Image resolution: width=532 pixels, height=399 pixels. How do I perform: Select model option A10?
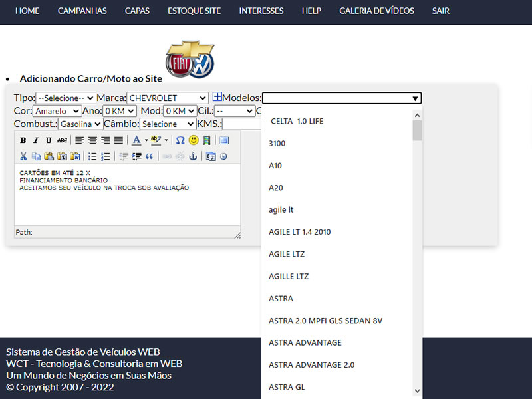click(337, 166)
